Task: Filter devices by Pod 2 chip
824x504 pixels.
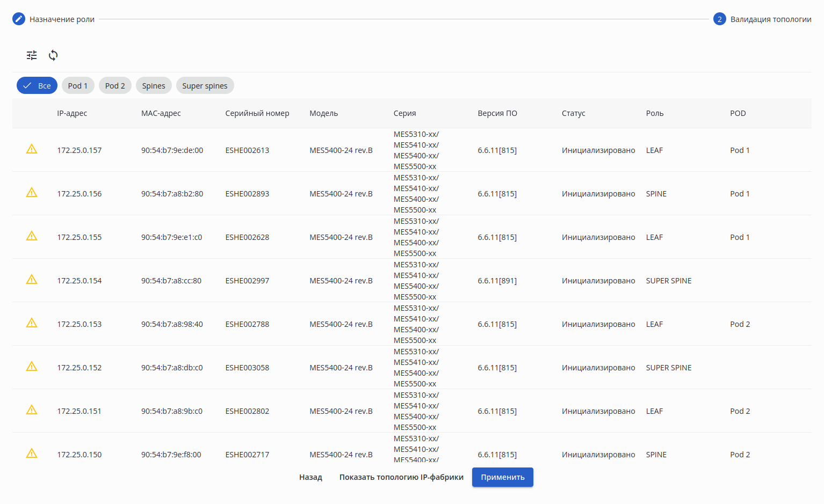Action: (x=115, y=86)
